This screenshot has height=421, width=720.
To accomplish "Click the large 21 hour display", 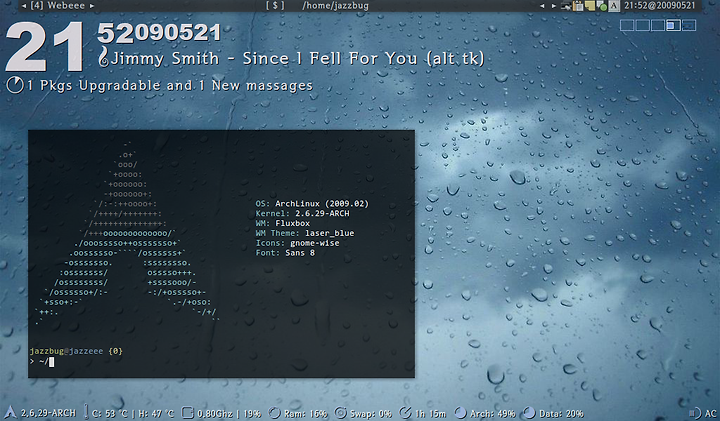I will [x=45, y=47].
